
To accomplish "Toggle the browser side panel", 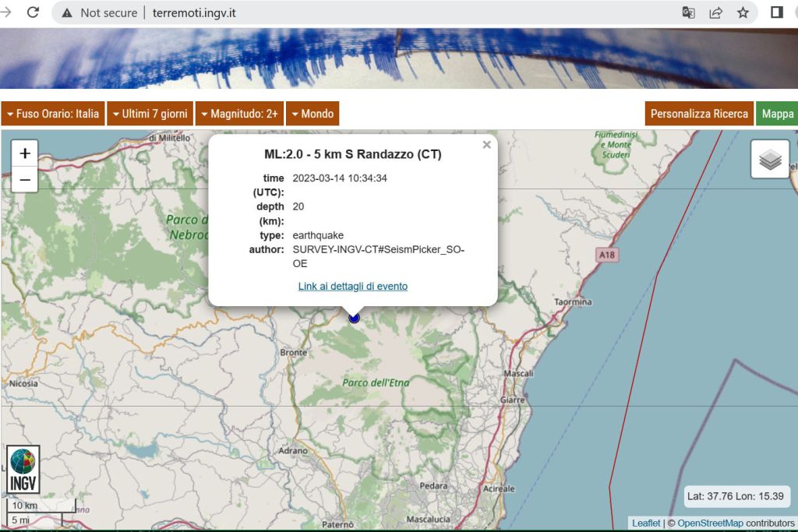I will click(776, 12).
